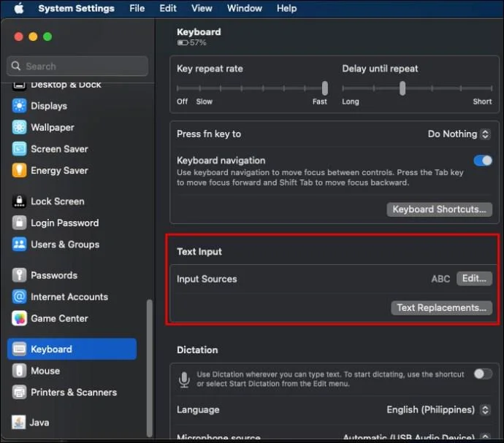Click the Printers & Scanners icon
This screenshot has width=504, height=443.
click(x=19, y=392)
